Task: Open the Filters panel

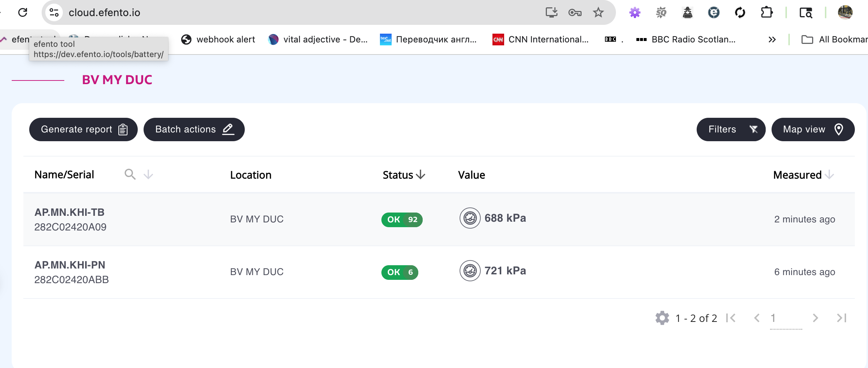Action: click(x=731, y=129)
